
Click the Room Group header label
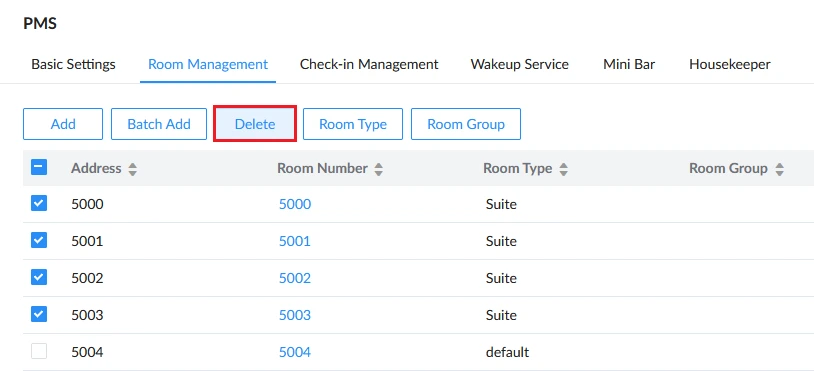pos(728,169)
